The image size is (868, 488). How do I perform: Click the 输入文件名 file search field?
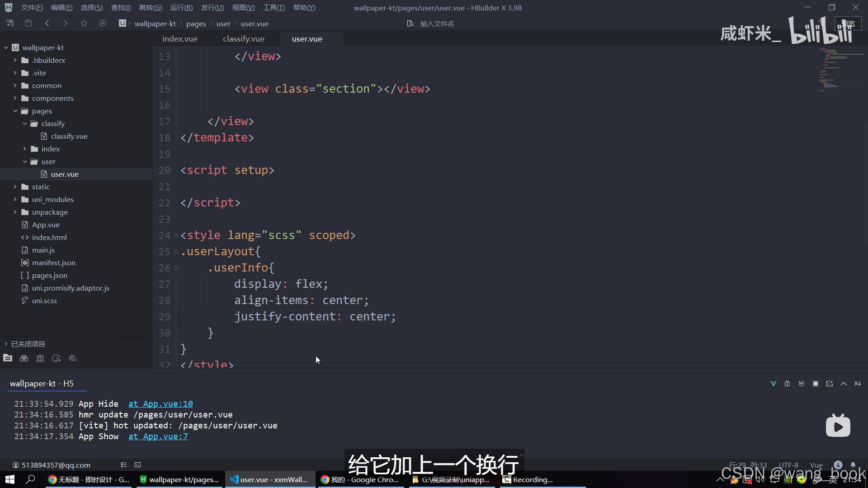437,23
